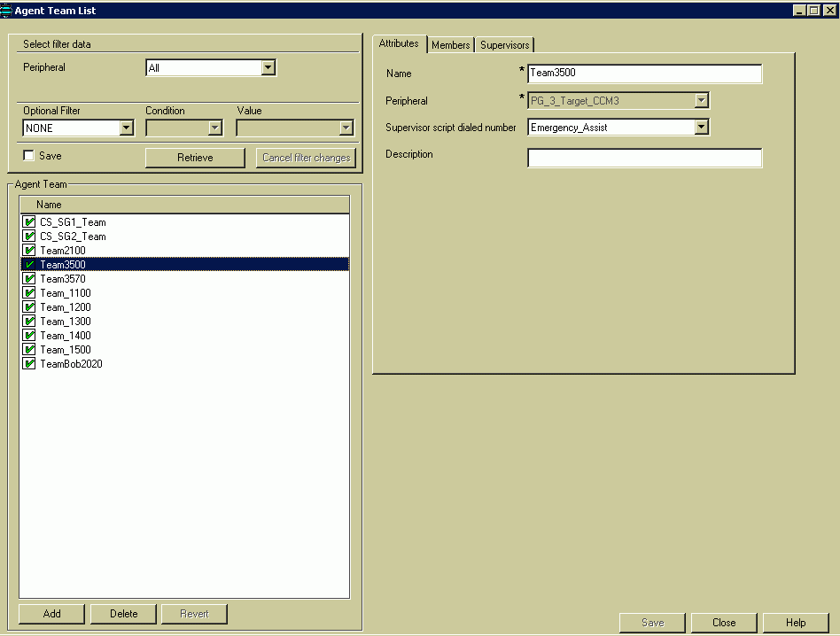840x636 pixels.
Task: Click green check icon beside CS_SG1_Team
Action: (29, 221)
